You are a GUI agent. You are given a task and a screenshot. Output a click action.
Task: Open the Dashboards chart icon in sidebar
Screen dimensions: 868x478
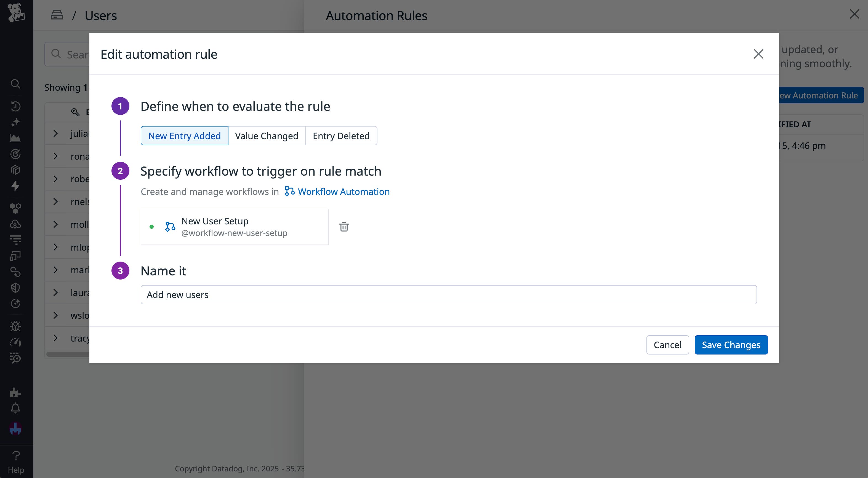tap(15, 138)
